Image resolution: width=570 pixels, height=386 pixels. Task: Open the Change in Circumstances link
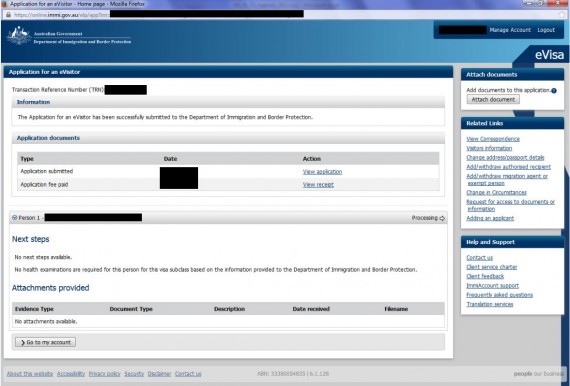pyautogui.click(x=496, y=192)
